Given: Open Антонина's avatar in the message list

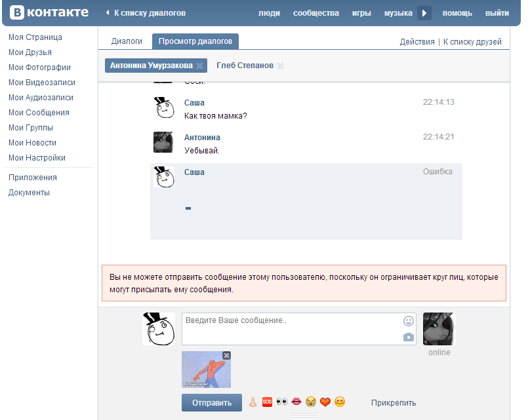Looking at the screenshot, I should [163, 142].
